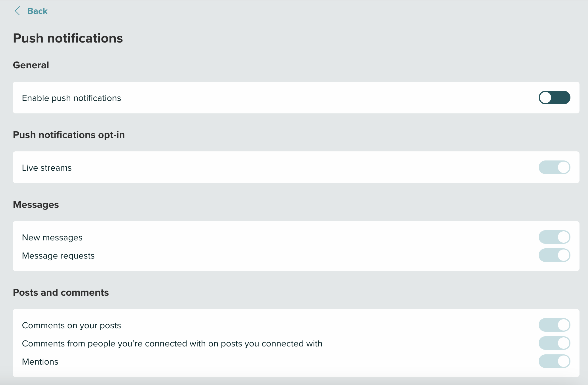Viewport: 588px width, 385px height.
Task: Click the Mentions setting label
Action: point(40,361)
